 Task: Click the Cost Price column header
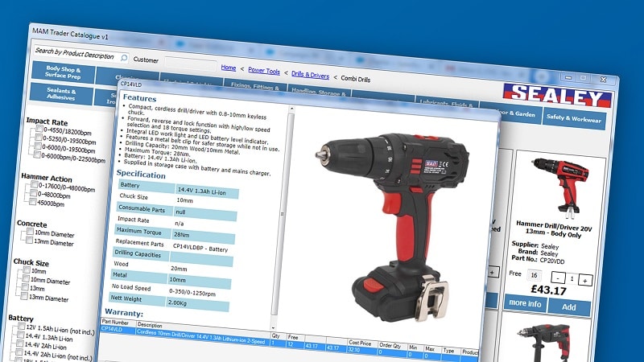click(360, 343)
